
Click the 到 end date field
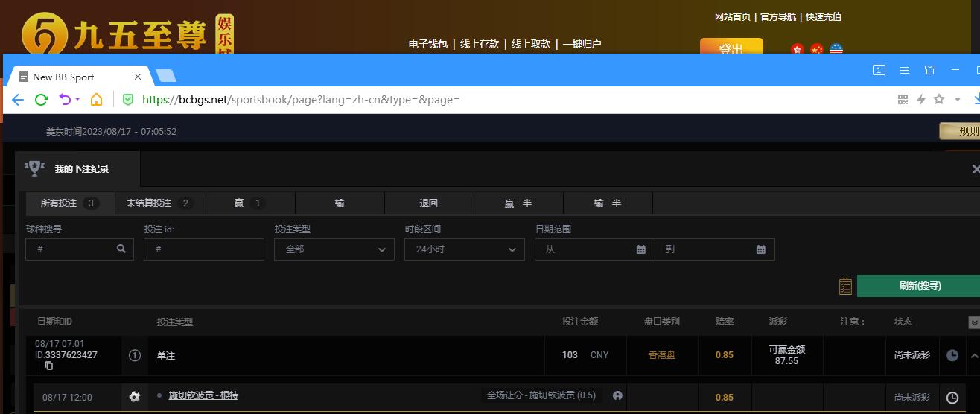tap(715, 249)
